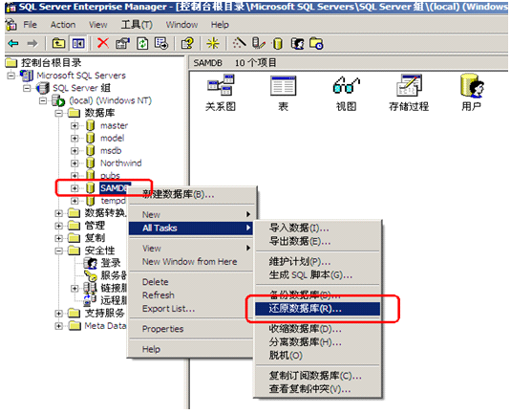Choose 维护计划(P)... maintenance plan

coord(317,262)
